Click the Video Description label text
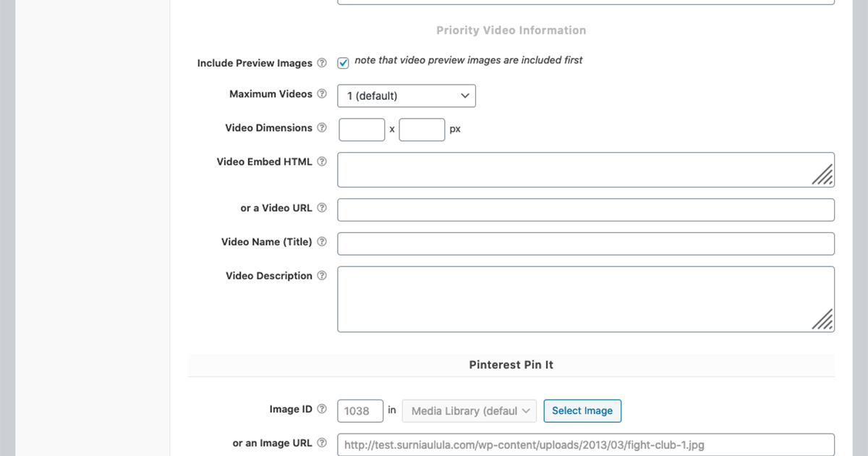 269,276
